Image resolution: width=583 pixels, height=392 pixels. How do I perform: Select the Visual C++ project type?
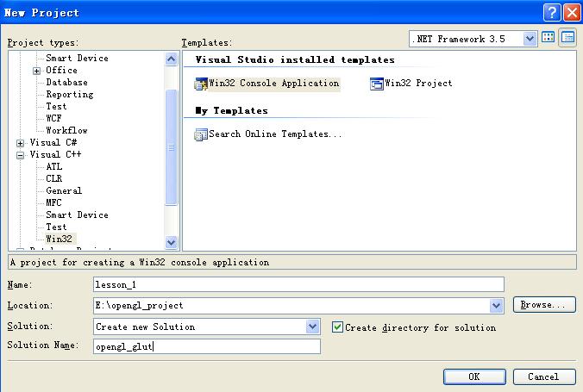tap(55, 154)
